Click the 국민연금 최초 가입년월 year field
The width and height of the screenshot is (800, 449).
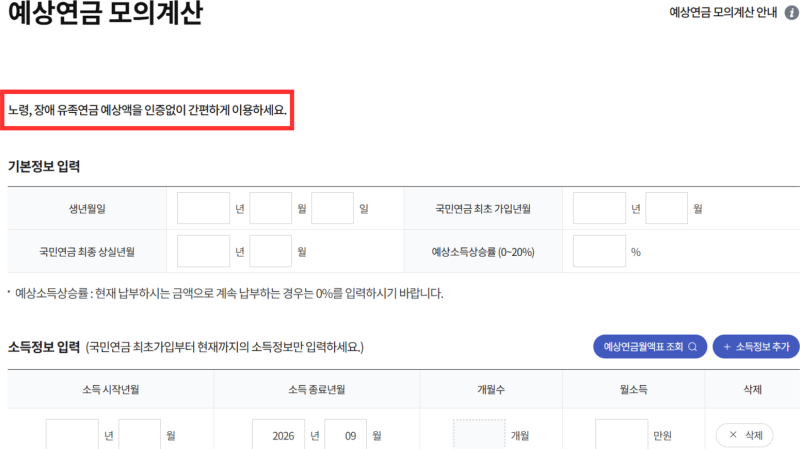[x=599, y=208]
